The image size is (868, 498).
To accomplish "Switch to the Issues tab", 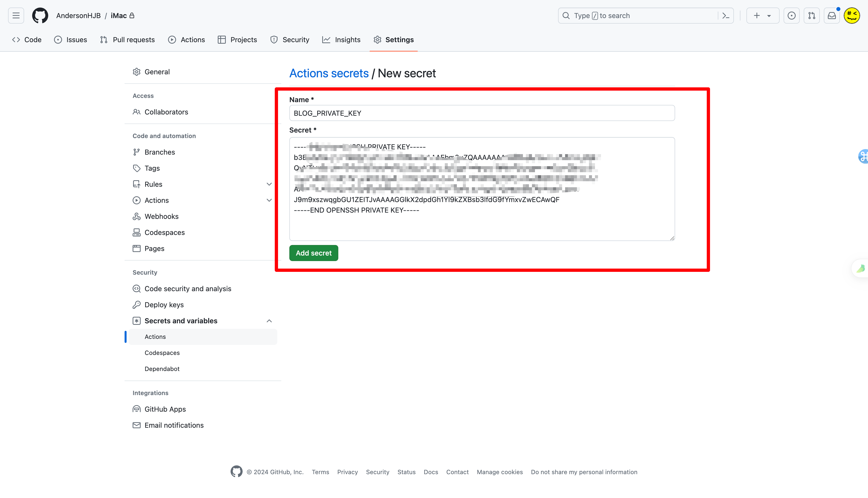I will (x=71, y=40).
